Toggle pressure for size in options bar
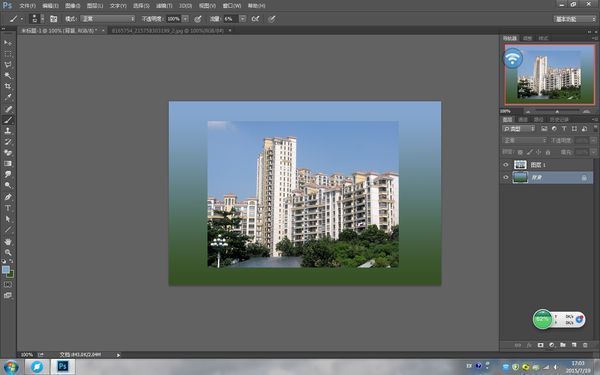 tap(272, 19)
